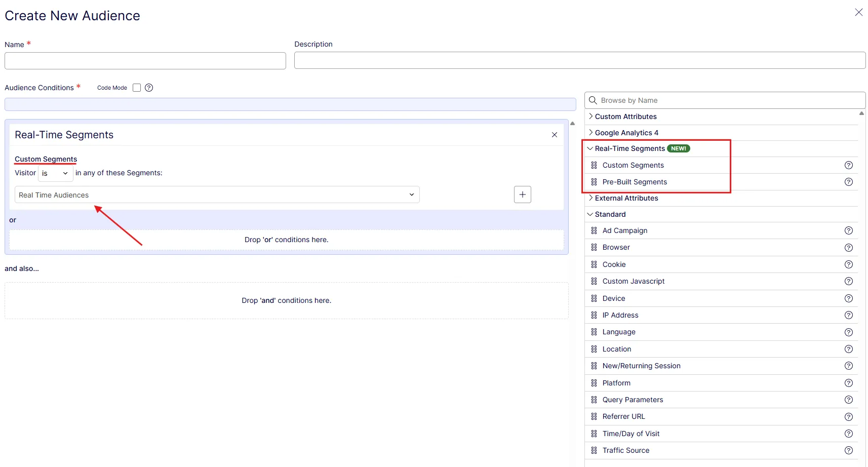Open help for Traffic Source

849,450
